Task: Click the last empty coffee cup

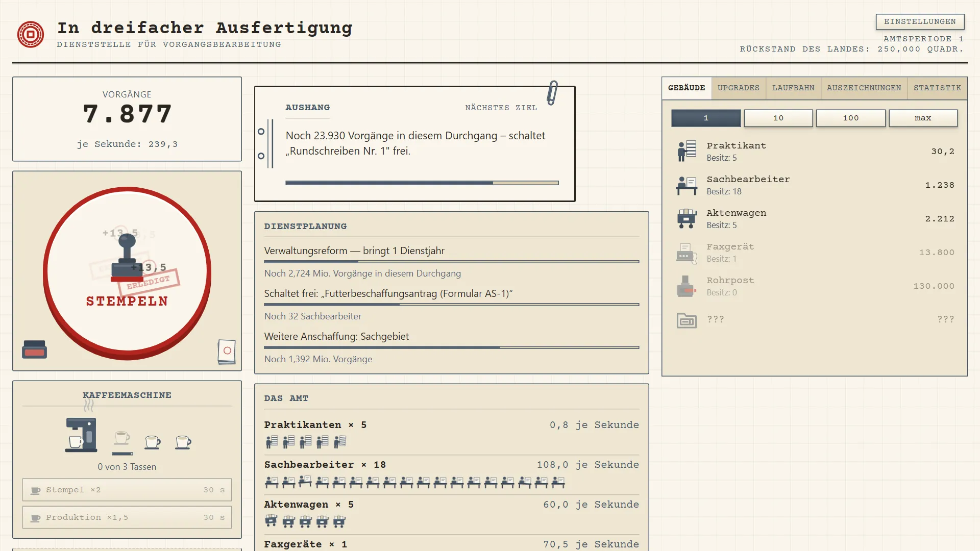Action: coord(183,442)
